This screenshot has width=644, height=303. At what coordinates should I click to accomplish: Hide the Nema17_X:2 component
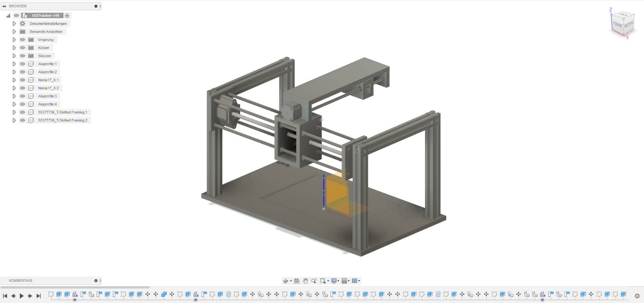coord(22,88)
